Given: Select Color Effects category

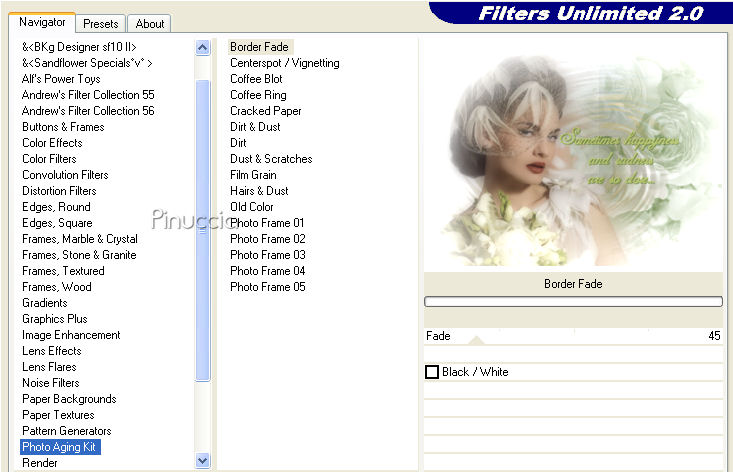Looking at the screenshot, I should tap(52, 143).
